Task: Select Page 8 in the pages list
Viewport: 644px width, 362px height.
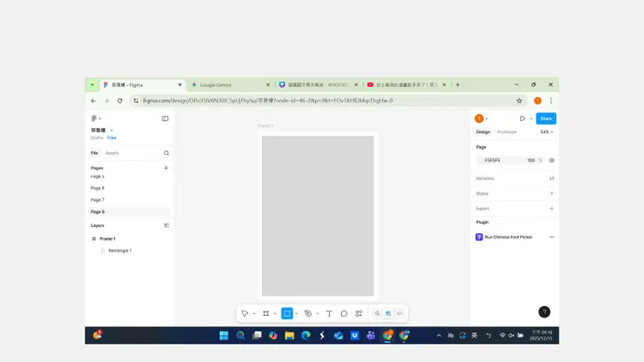Action: pos(130,211)
